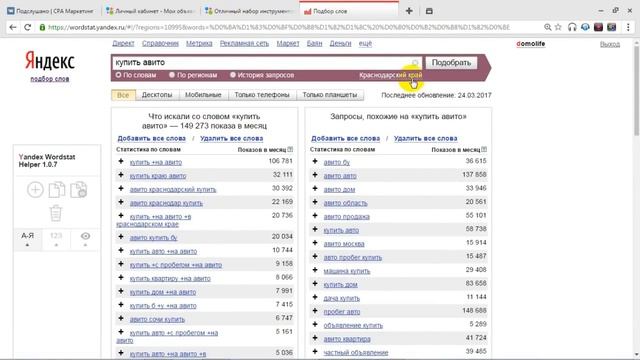
Task: Open browser tab «Подслушано | CPA Маркетинг»
Action: click(x=51, y=11)
